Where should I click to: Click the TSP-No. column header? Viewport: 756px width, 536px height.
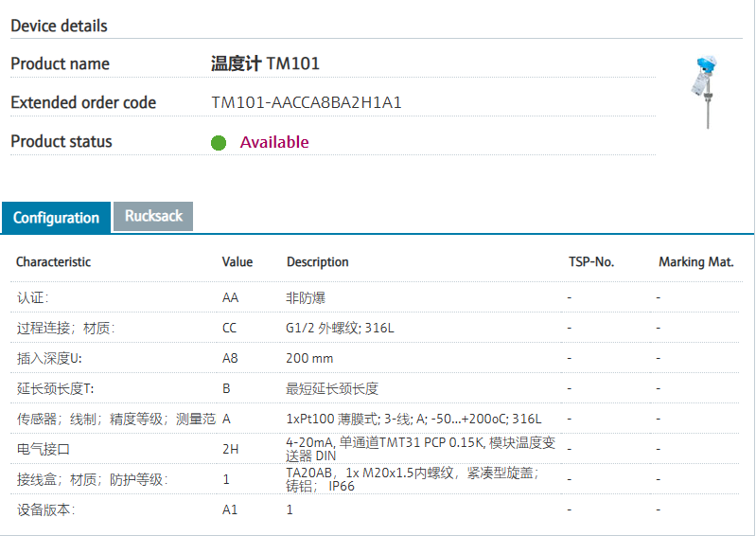[591, 261]
